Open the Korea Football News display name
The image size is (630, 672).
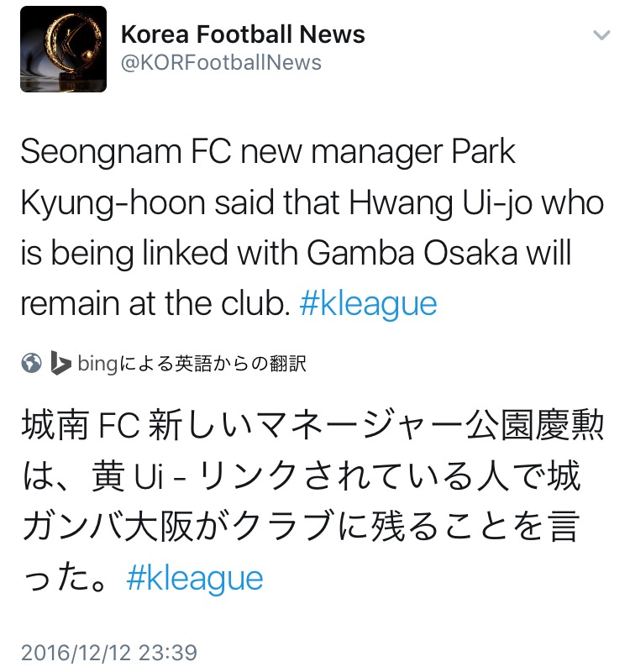click(x=243, y=34)
